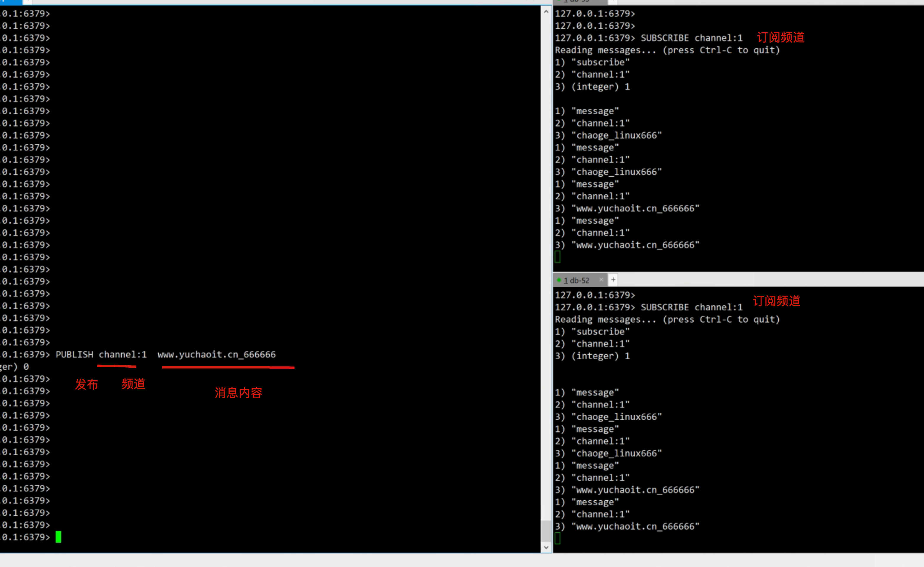The height and width of the screenshot is (567, 924).
Task: Click empty scrollbar track in left terminal
Action: 546,263
